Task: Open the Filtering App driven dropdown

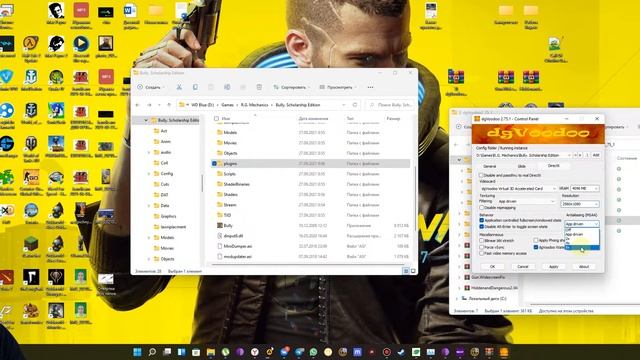Action: coord(526,202)
